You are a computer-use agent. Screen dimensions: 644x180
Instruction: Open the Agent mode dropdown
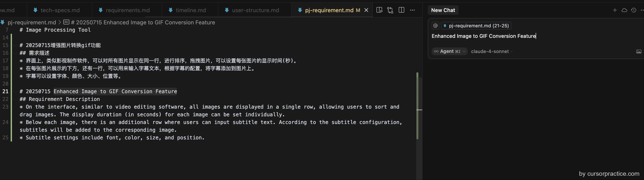(449, 51)
